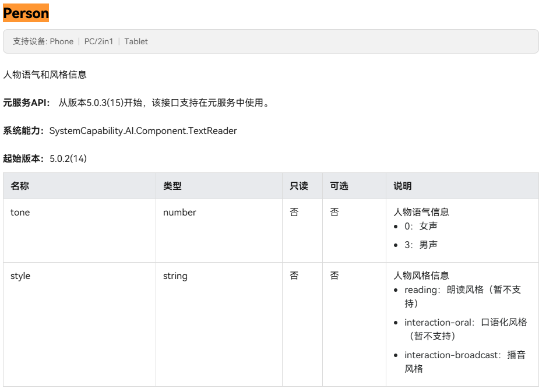This screenshot has width=546, height=392.
Task: Click the 可选 column header
Action: coord(339,186)
